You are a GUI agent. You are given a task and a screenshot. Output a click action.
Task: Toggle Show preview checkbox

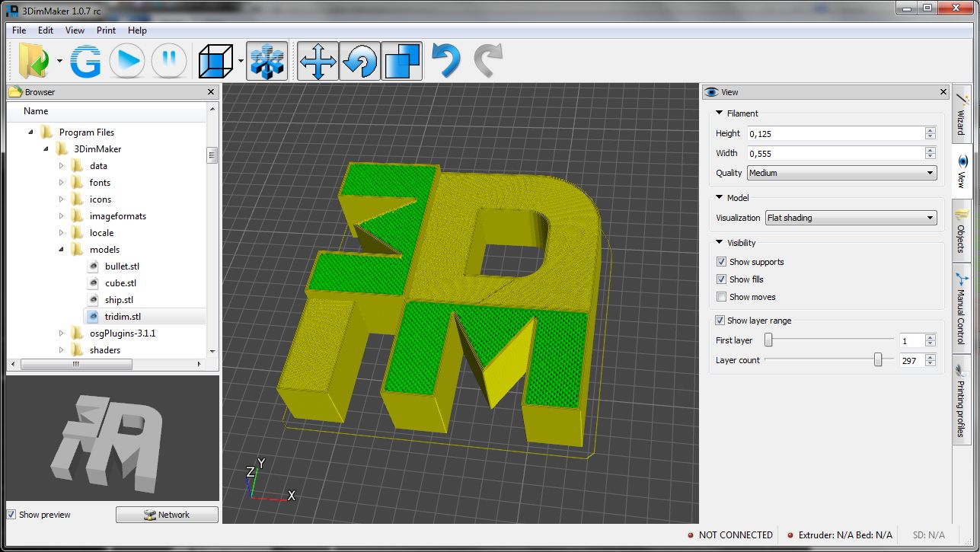point(11,515)
